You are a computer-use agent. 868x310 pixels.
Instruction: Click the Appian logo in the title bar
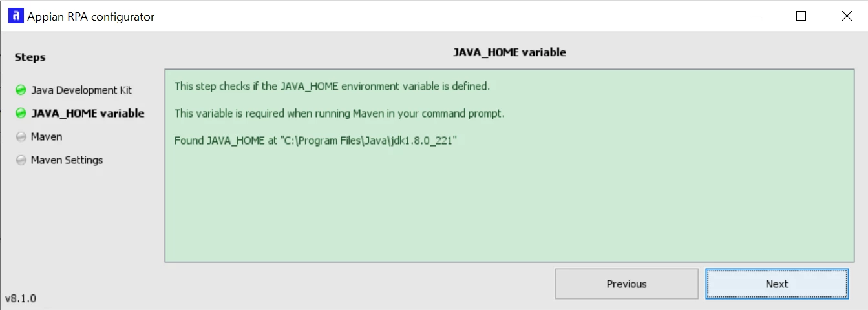coord(16,16)
